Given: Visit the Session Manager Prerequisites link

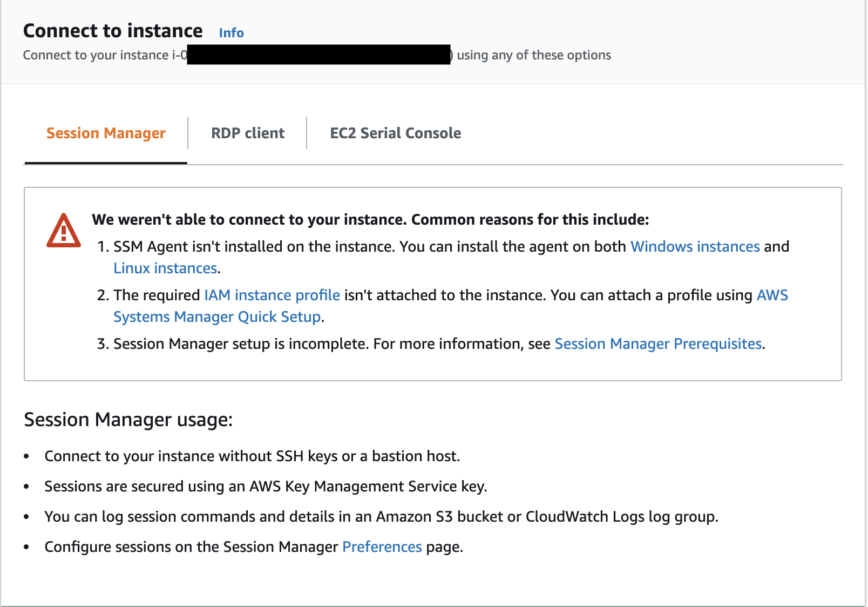Looking at the screenshot, I should [x=658, y=344].
